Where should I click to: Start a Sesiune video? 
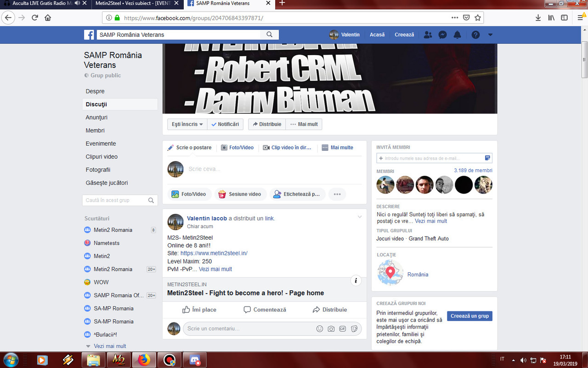[x=240, y=194]
